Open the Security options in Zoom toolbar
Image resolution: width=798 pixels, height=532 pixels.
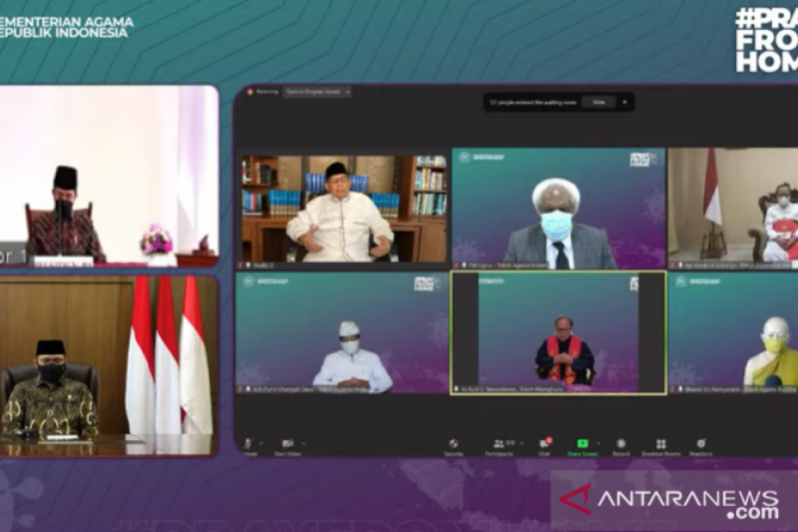pos(454,445)
